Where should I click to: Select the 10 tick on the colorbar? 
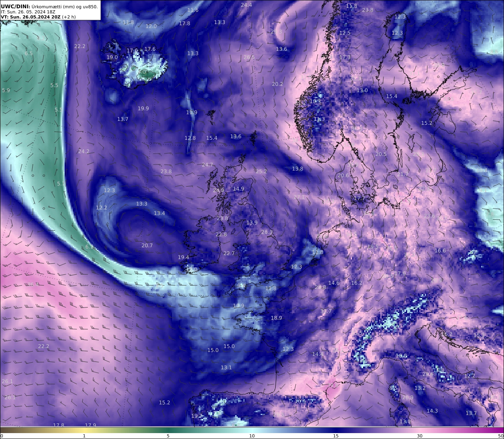pos(252,435)
